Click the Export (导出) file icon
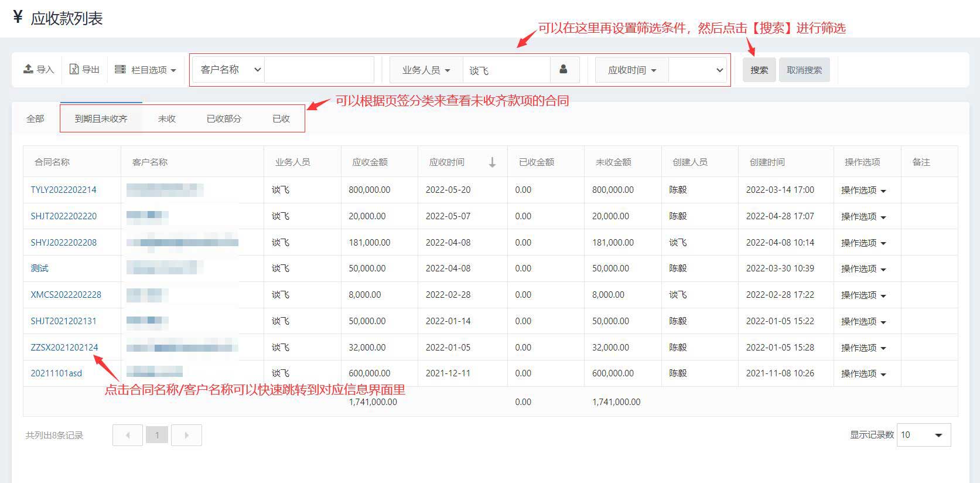This screenshot has width=980, height=483. [74, 69]
